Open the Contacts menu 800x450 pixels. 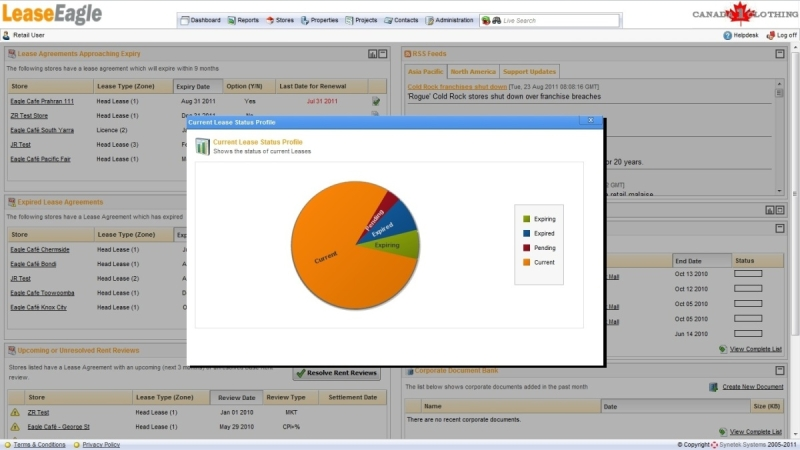(401, 20)
